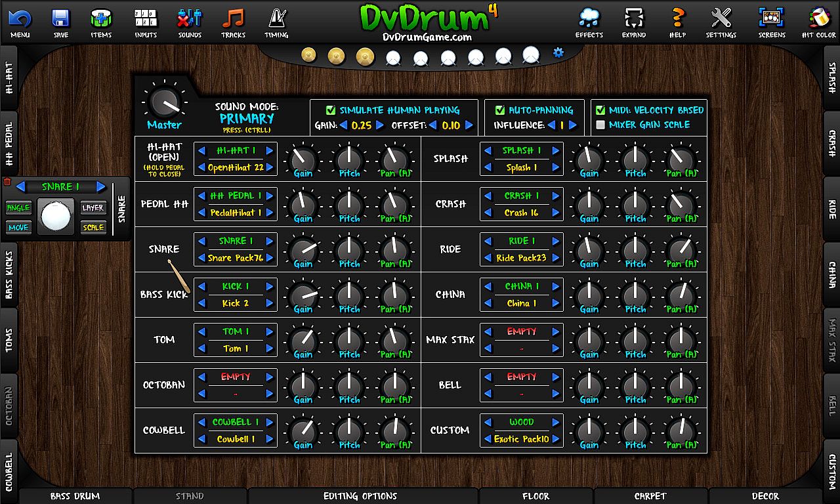The image size is (840, 504).
Task: Open the Timing metronome icon
Action: pyautogui.click(x=276, y=18)
